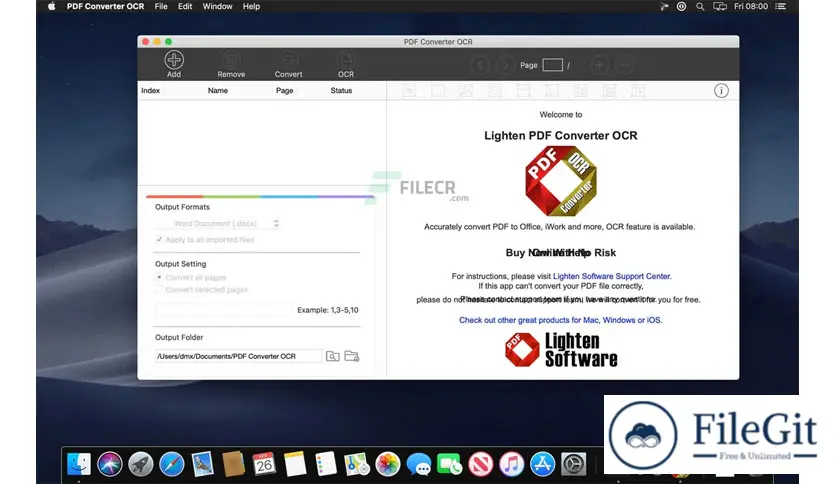Image resolution: width=836 pixels, height=484 pixels.
Task: Open Reminders from the dock
Action: 326,464
